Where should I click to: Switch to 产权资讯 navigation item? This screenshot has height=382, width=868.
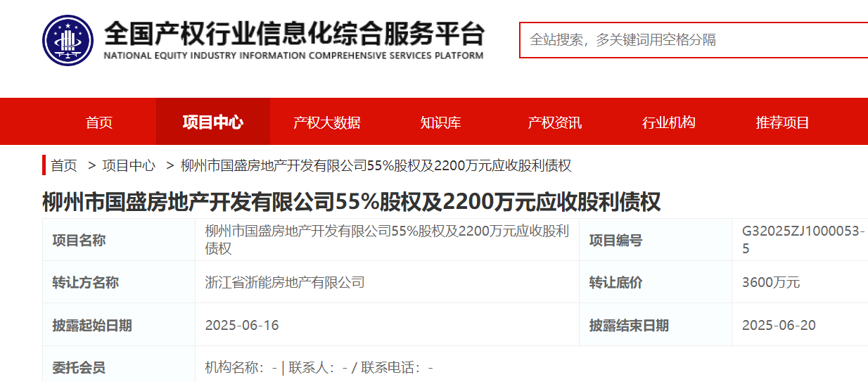point(555,122)
